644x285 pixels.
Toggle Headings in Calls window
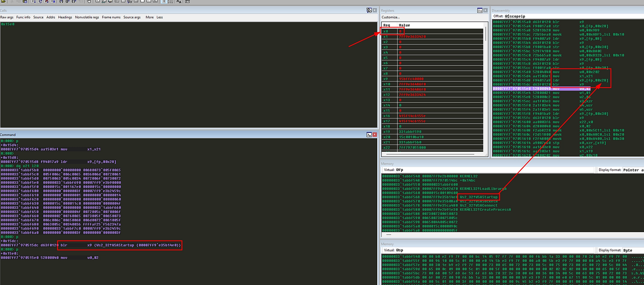click(x=65, y=17)
